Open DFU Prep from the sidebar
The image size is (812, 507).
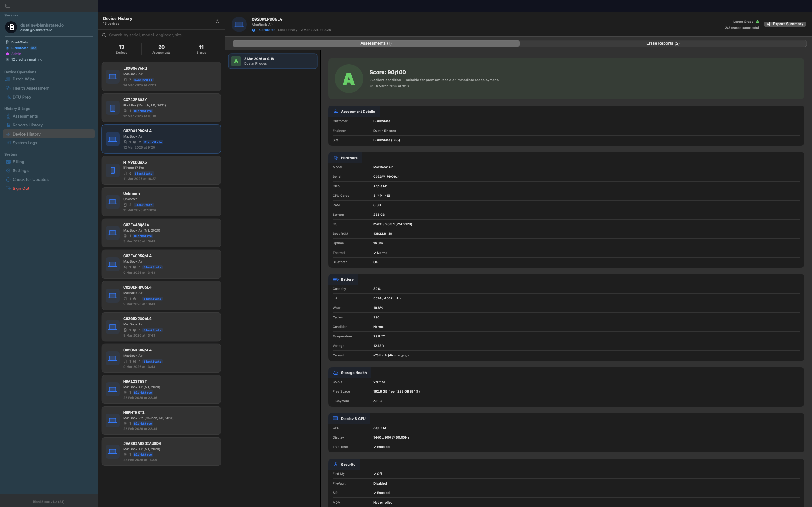click(x=22, y=97)
